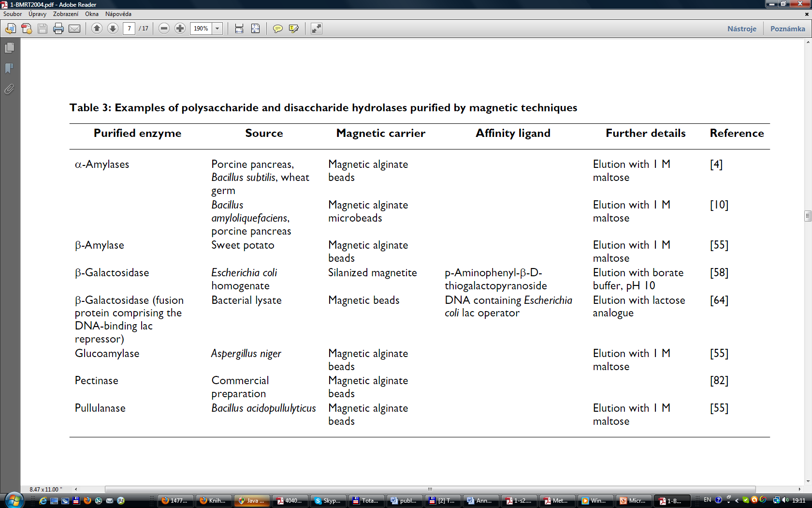
Task: Go to next page arrow
Action: click(113, 29)
